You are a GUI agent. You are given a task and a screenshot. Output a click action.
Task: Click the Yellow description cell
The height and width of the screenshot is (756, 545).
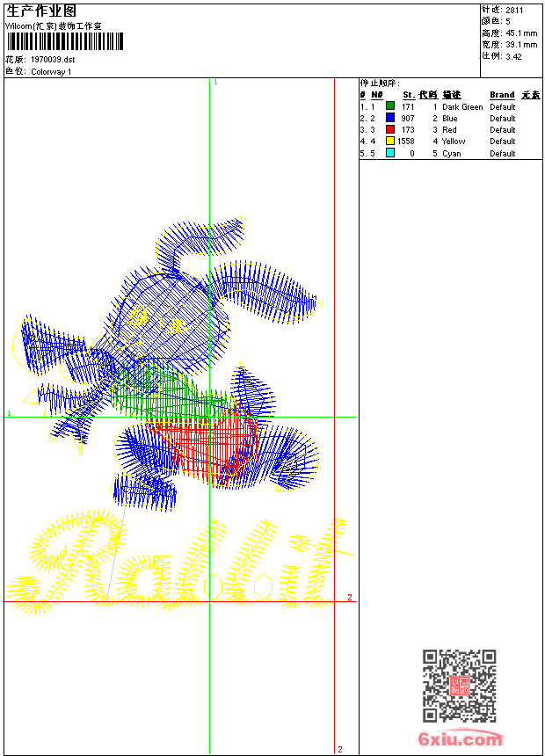click(x=454, y=142)
